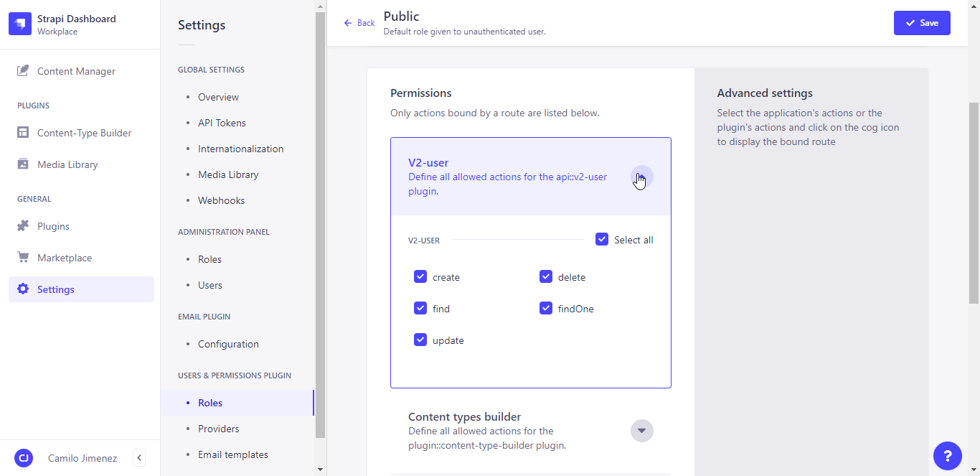Collapse the sidebar with the chevron button
Image resolution: width=980 pixels, height=476 pixels.
tap(139, 458)
